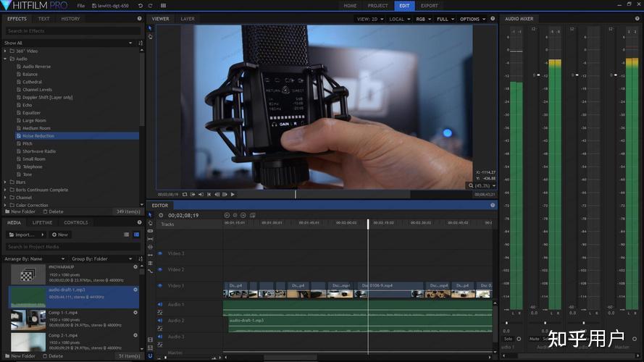Select the Noise Reduction audio effect
644x362 pixels.
coord(38,136)
